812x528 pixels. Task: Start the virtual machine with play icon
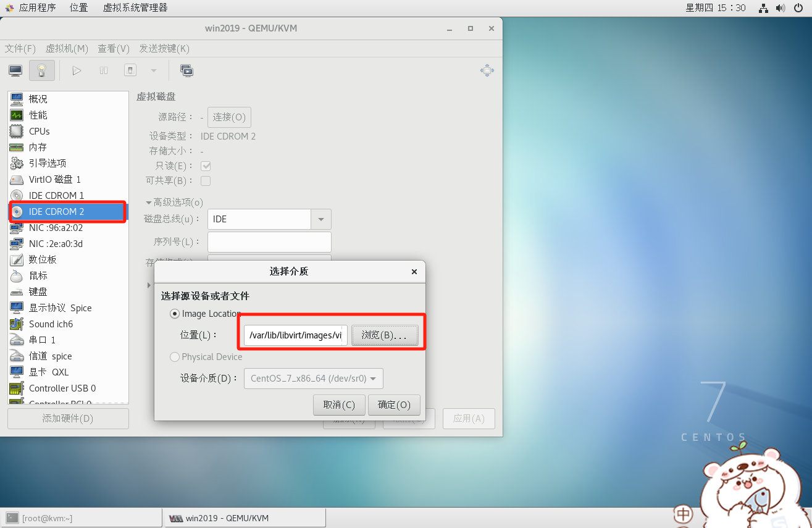coord(77,70)
